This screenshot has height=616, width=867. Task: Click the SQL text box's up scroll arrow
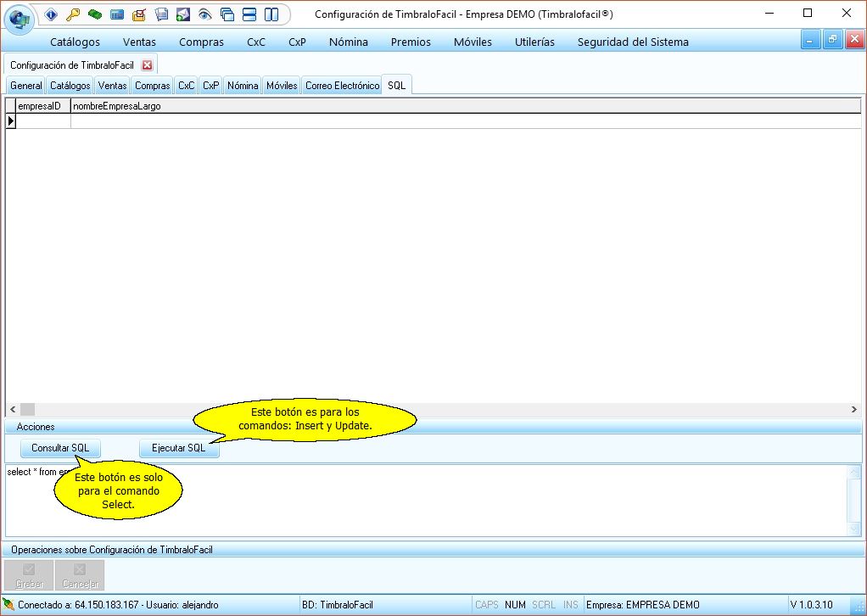pos(854,472)
